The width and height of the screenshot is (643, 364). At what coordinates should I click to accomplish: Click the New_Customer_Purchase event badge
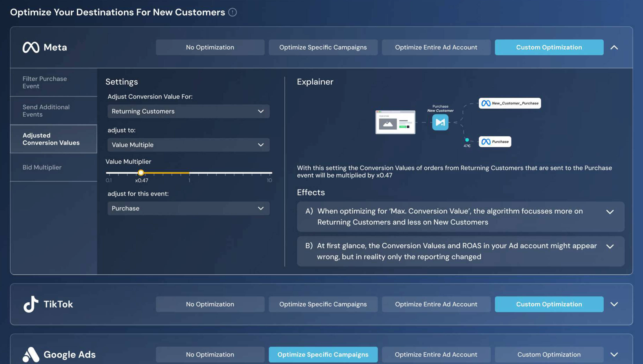click(x=510, y=103)
